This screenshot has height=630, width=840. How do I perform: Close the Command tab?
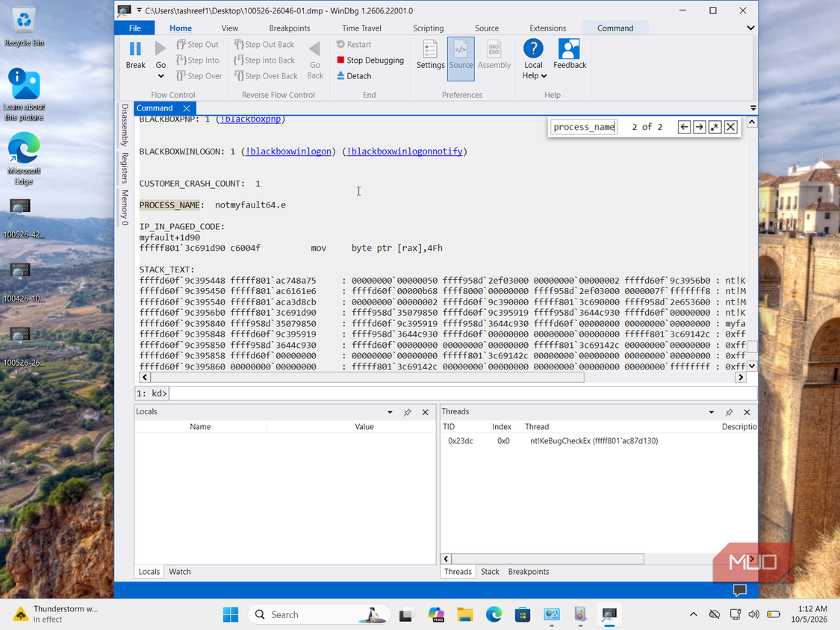(x=187, y=108)
